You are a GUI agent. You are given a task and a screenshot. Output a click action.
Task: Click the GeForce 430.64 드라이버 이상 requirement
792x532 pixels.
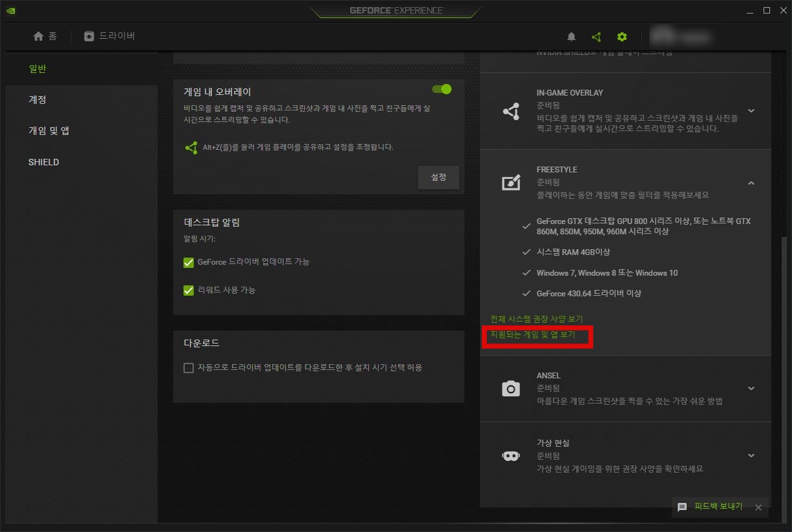coord(589,293)
